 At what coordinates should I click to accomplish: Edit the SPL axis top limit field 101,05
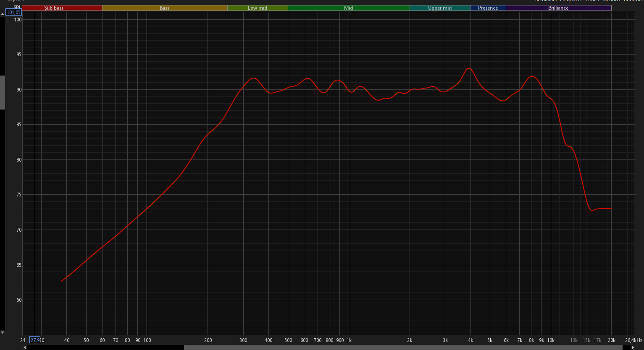point(13,13)
